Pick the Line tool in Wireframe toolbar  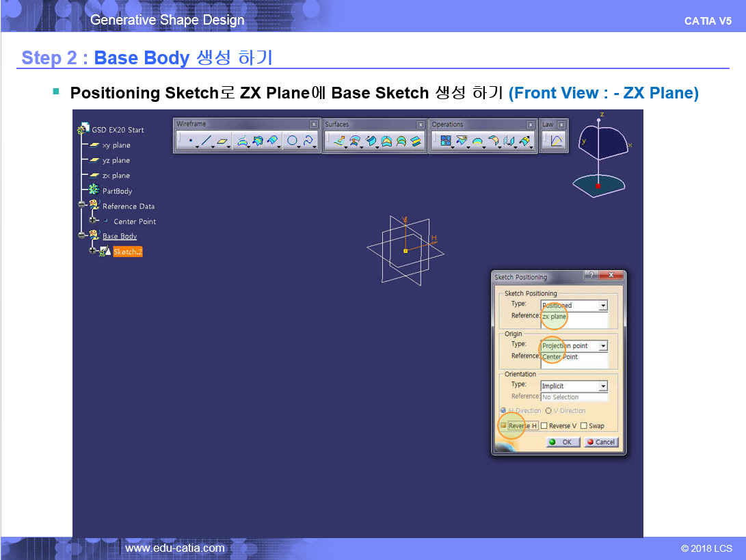click(206, 141)
